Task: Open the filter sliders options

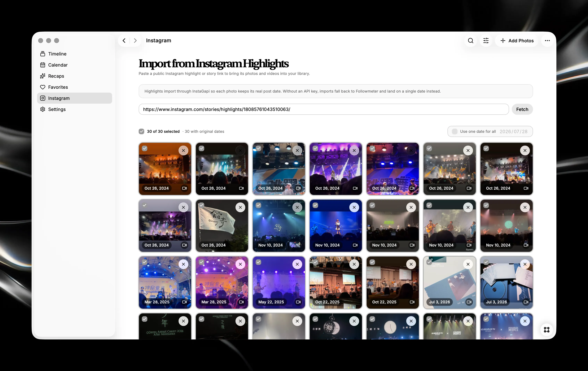Action: (x=486, y=41)
